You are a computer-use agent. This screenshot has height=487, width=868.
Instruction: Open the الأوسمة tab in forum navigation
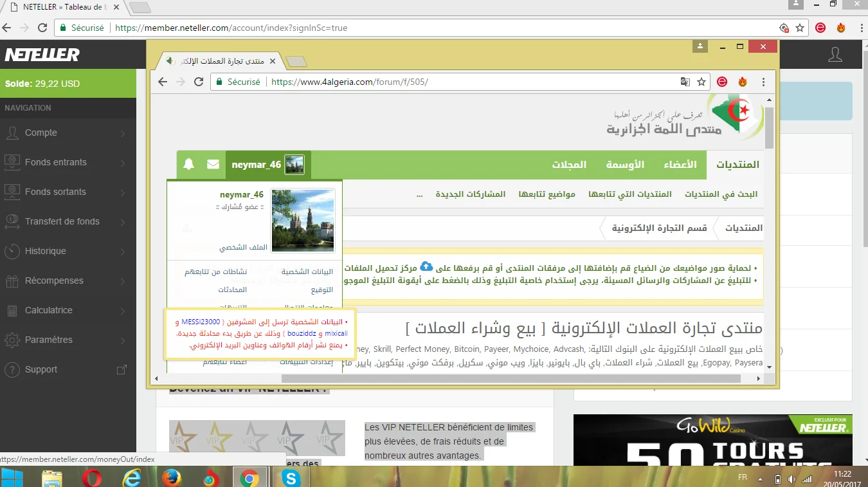click(x=625, y=165)
